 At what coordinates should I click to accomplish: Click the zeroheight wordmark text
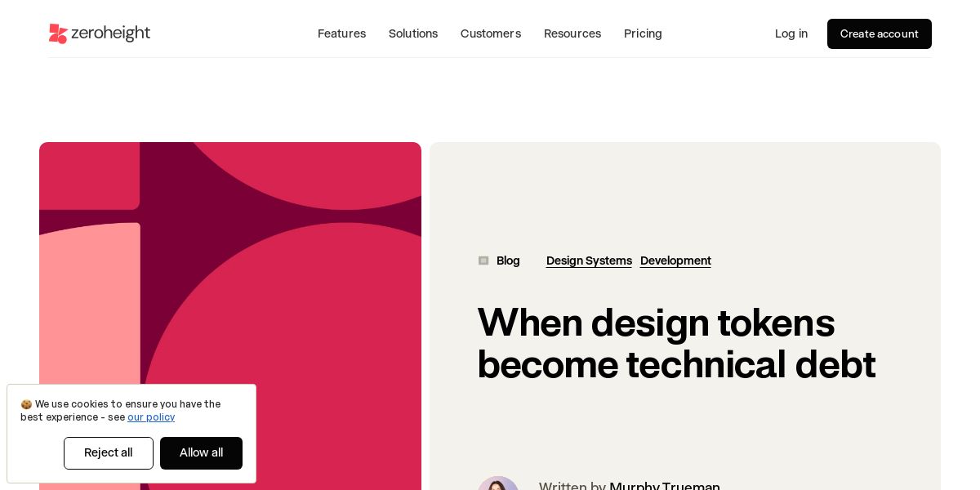tap(111, 33)
